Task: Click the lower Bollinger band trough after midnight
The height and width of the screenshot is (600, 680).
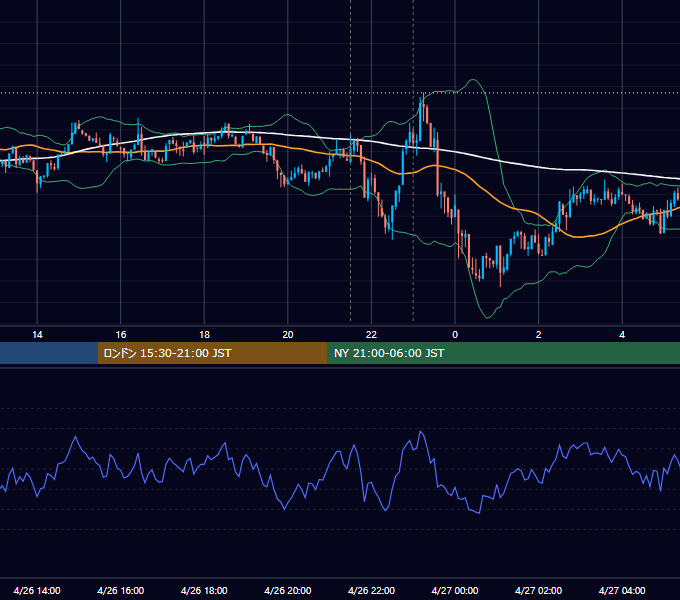Action: tap(487, 317)
